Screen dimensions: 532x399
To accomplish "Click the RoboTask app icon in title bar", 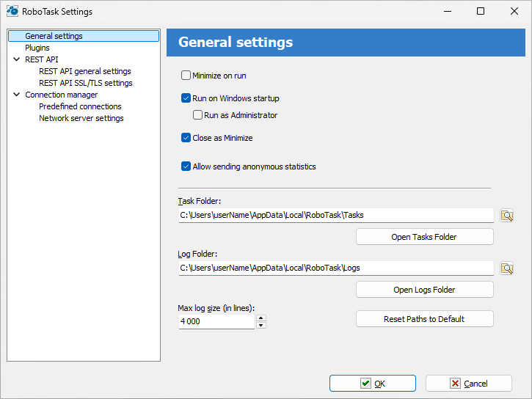I will (12, 11).
